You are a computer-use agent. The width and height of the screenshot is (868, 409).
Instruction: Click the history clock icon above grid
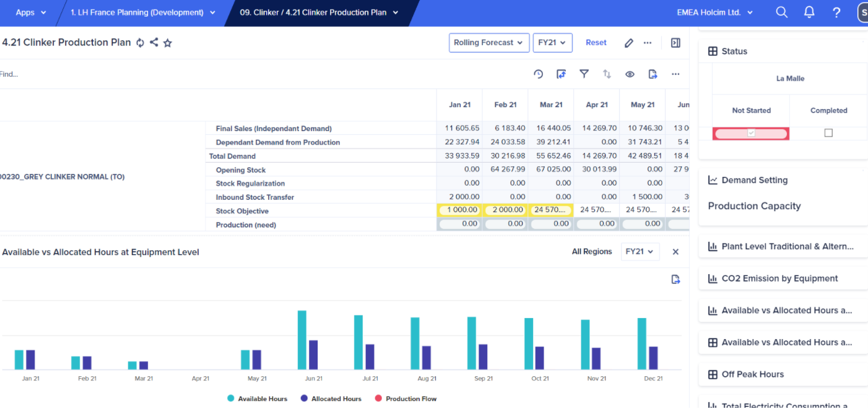[x=538, y=74]
